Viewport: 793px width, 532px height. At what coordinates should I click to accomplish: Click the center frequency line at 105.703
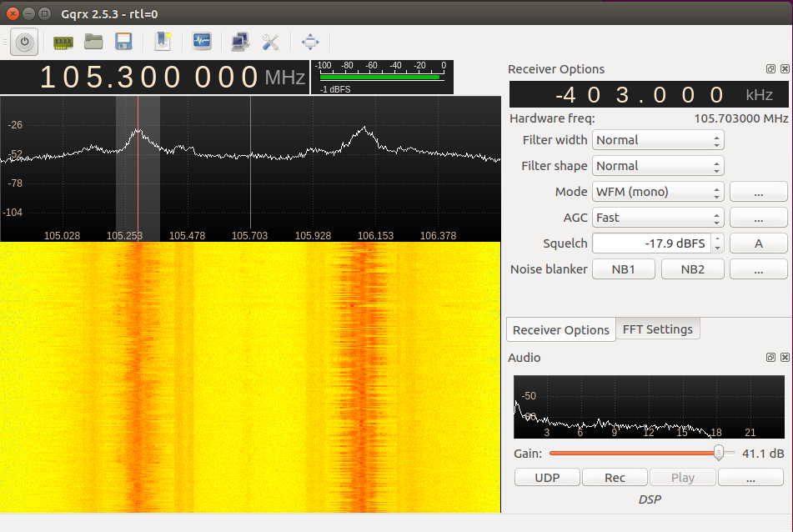pos(250,162)
